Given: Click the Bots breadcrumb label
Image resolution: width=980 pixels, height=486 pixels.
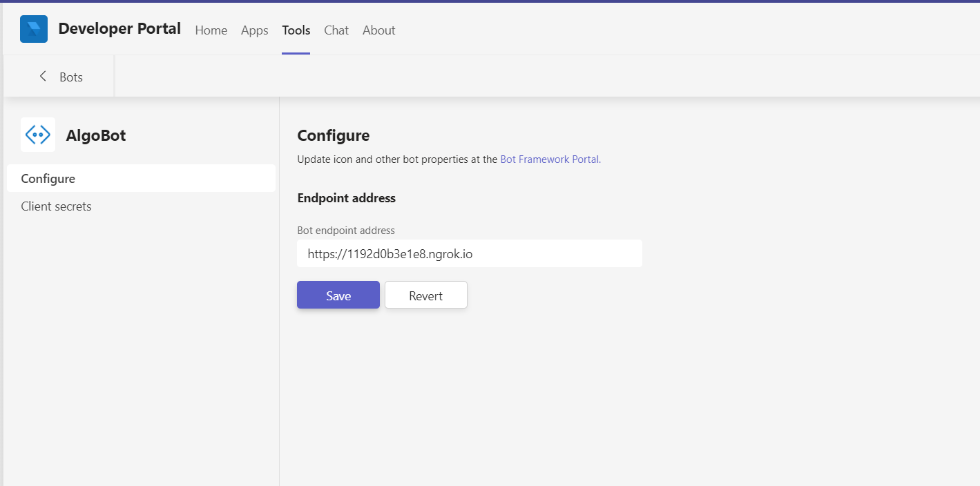Looking at the screenshot, I should click(x=71, y=77).
